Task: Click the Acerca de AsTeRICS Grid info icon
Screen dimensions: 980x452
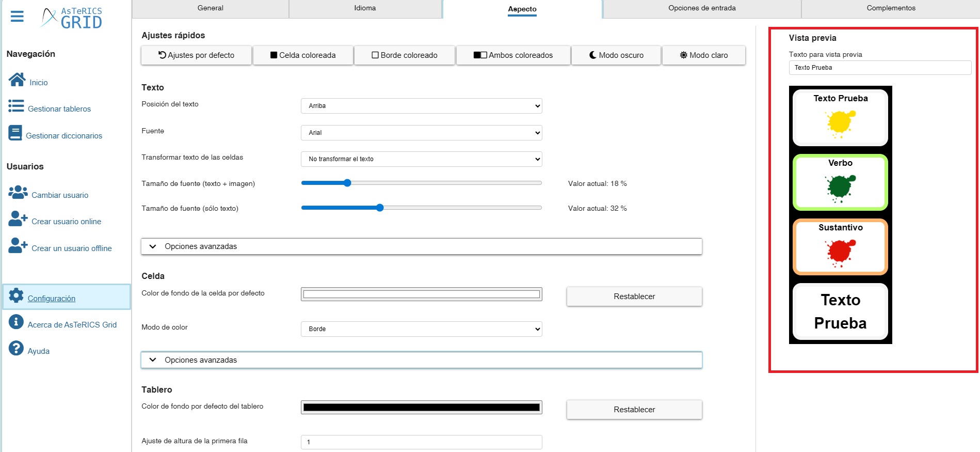Action: [x=16, y=322]
